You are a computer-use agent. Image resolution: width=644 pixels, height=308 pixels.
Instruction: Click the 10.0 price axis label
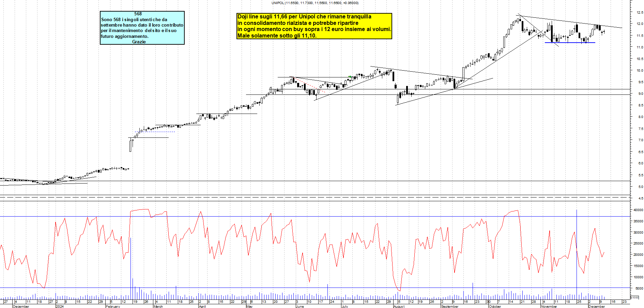(640, 70)
